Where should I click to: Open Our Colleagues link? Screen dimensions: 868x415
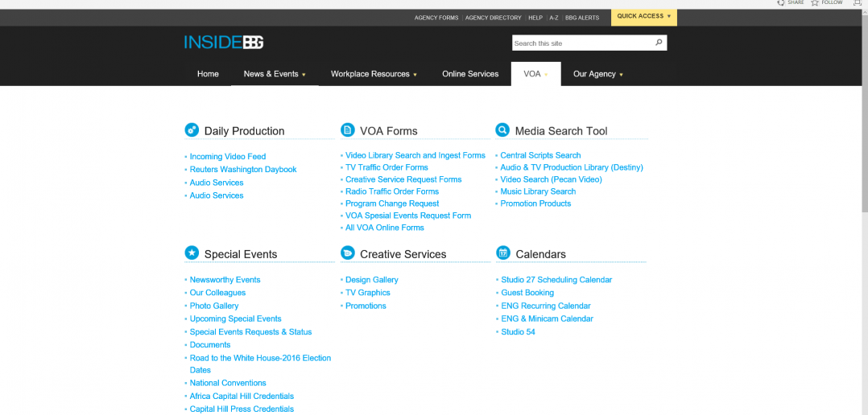pyautogui.click(x=217, y=293)
